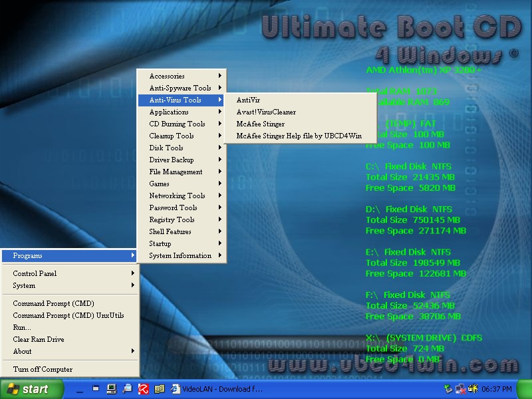Switch to the VideoLAN taskbar window
This screenshot has height=399, width=532.
(x=217, y=389)
